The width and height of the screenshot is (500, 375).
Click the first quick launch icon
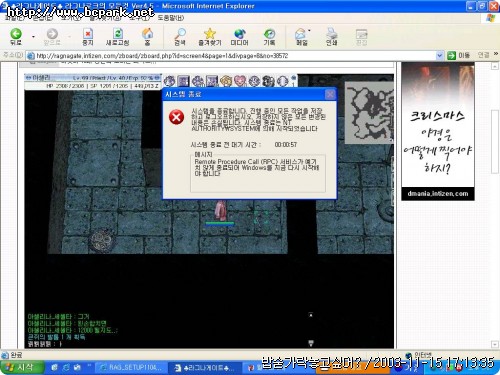click(x=54, y=368)
